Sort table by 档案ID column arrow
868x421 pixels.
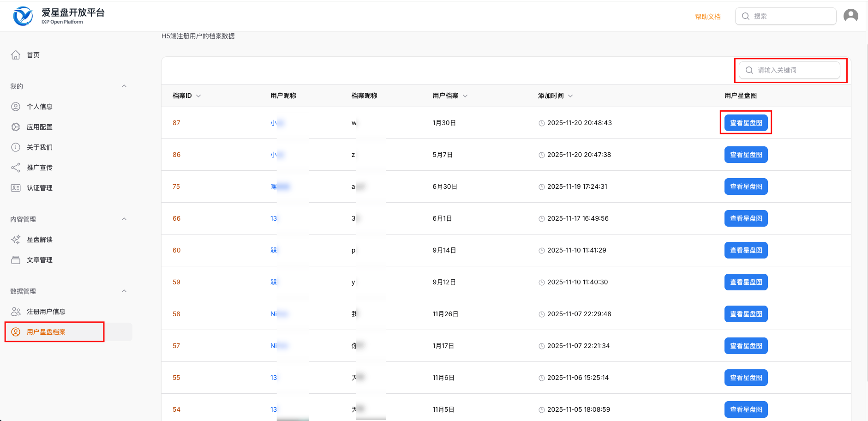tap(198, 96)
